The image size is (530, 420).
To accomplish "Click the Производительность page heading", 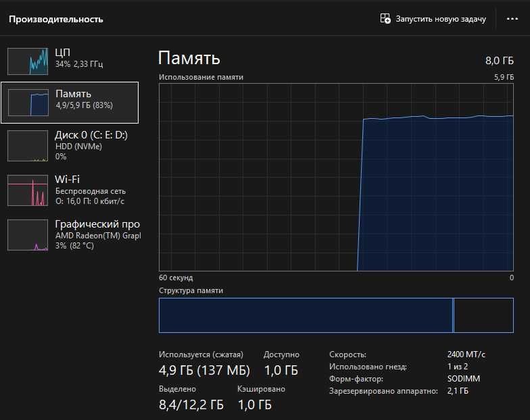I will click(55, 19).
